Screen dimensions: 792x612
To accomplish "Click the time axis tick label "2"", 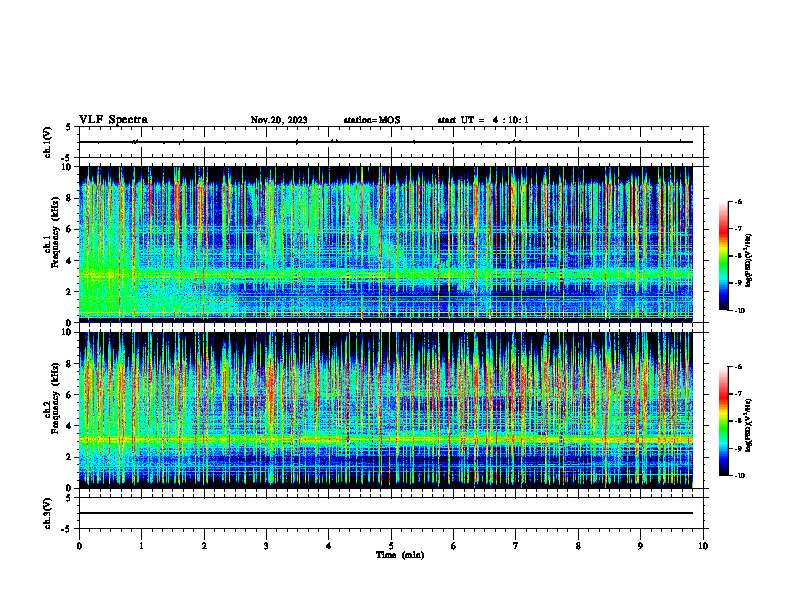I will 204,546.
